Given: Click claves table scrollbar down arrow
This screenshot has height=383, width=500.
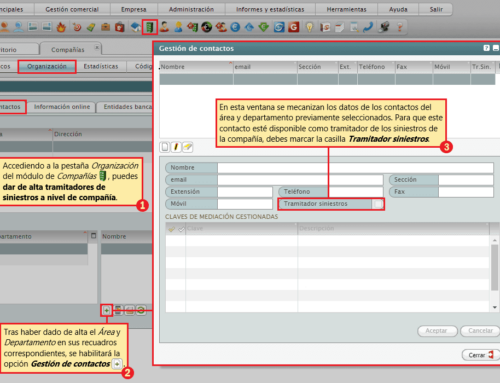Looking at the screenshot, I should [495, 307].
